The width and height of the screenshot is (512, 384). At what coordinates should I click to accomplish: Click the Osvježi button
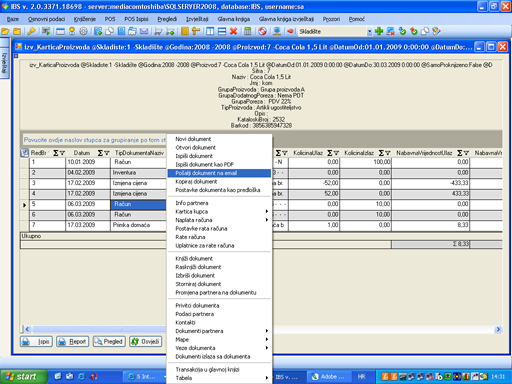coord(146,342)
